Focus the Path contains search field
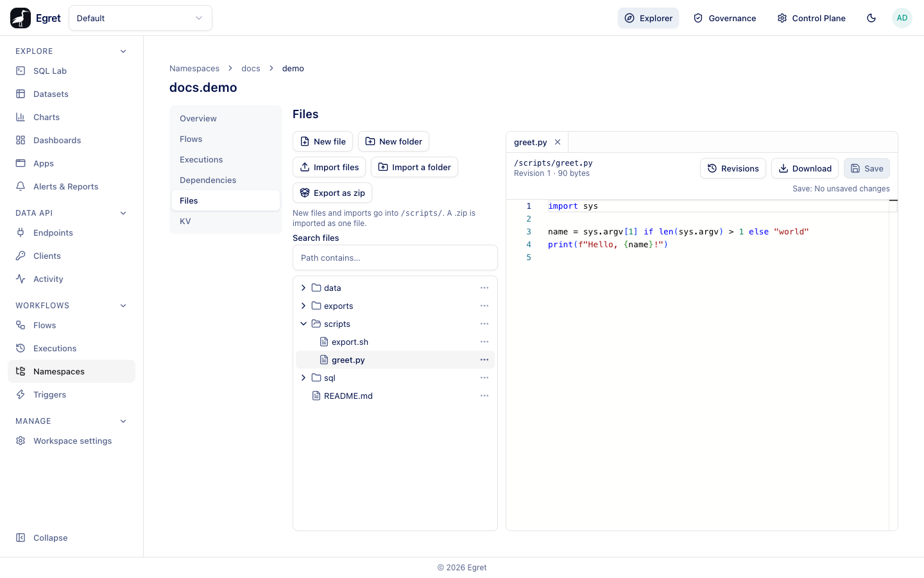924x578 pixels. [395, 258]
